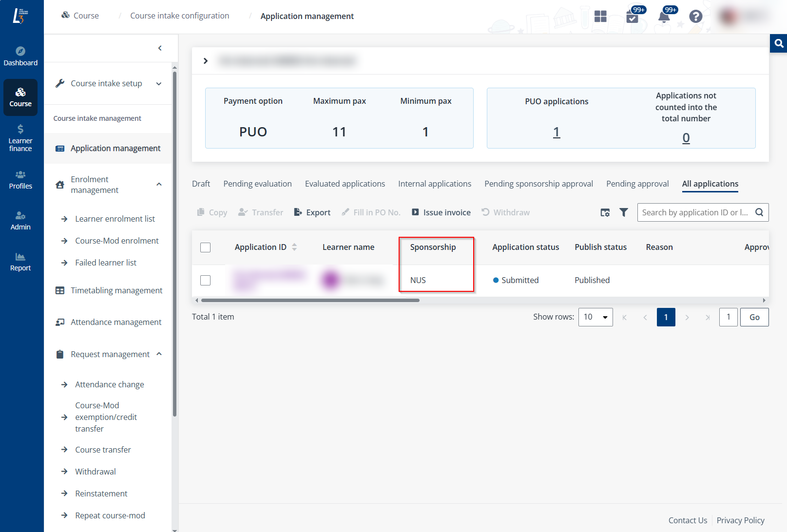This screenshot has width=787, height=532.
Task: Open the Profiles section from the sidebar
Action: [x=20, y=180]
